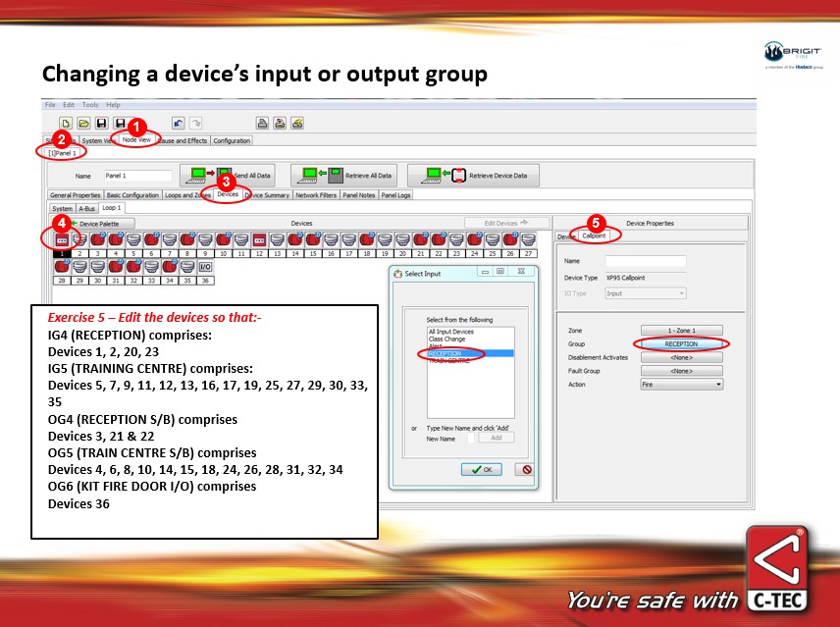
Task: Open the Tools menu
Action: 90,104
